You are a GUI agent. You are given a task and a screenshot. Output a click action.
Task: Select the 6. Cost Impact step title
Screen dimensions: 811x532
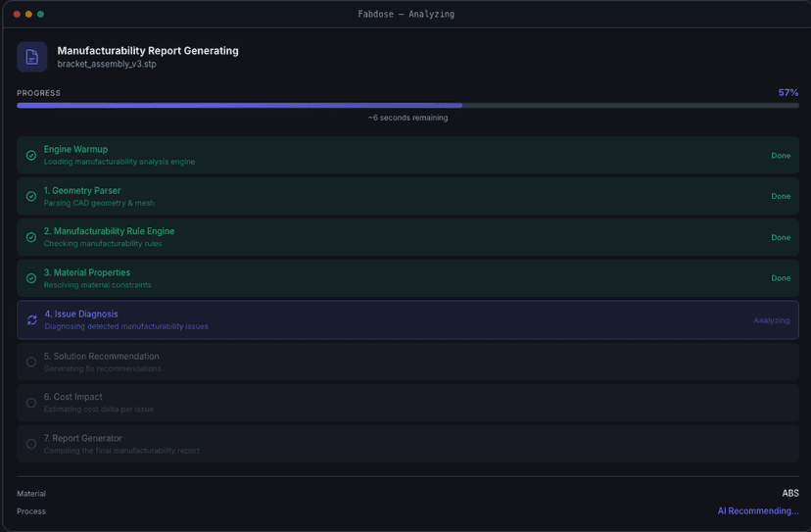tap(72, 397)
